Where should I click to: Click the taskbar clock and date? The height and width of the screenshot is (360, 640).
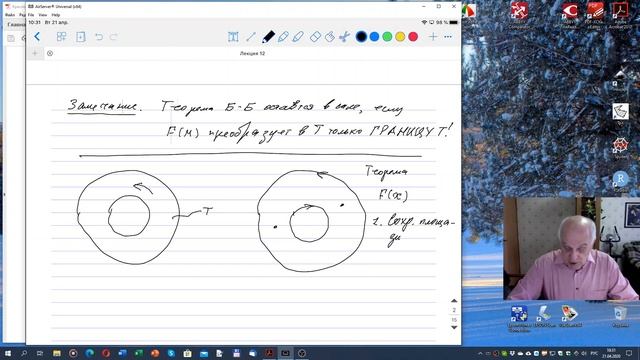coord(611,353)
